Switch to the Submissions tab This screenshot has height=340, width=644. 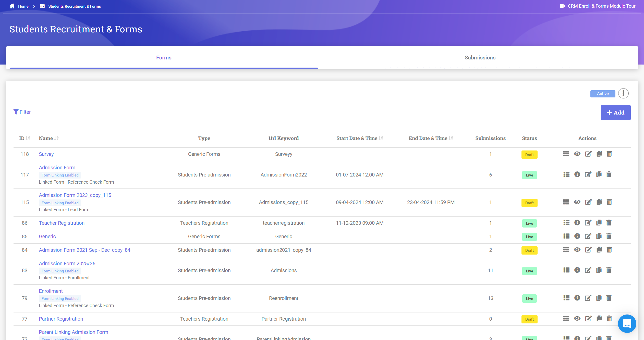(480, 58)
